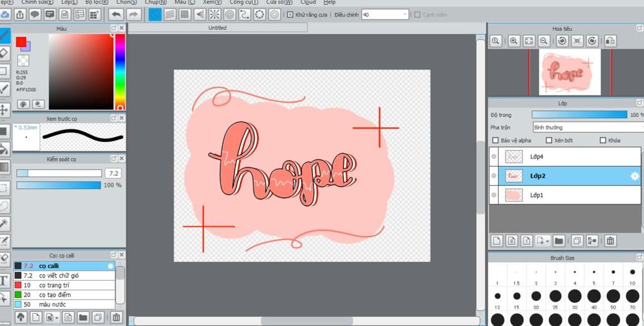Click the page document icon in the toolbar

pyautogui.click(x=65, y=15)
